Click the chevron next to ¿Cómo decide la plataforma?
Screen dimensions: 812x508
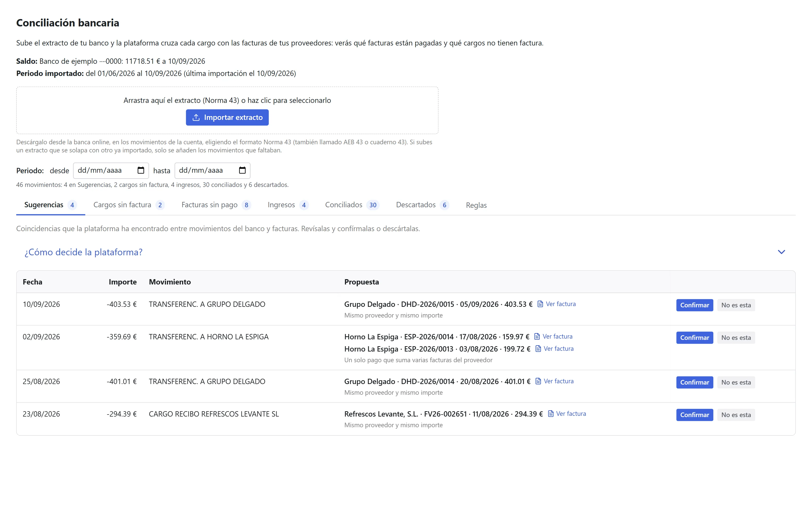(782, 252)
